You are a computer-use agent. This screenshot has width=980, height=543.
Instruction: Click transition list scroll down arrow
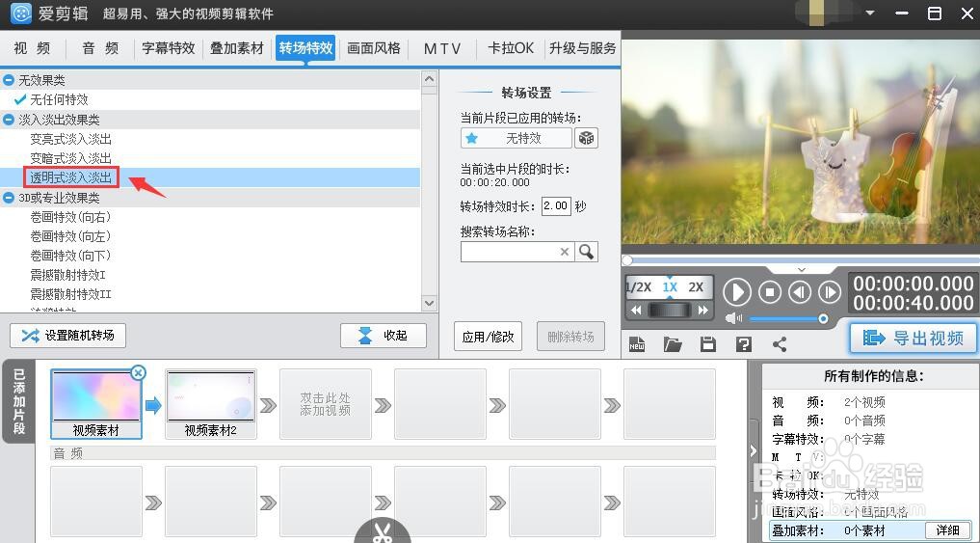(x=429, y=304)
